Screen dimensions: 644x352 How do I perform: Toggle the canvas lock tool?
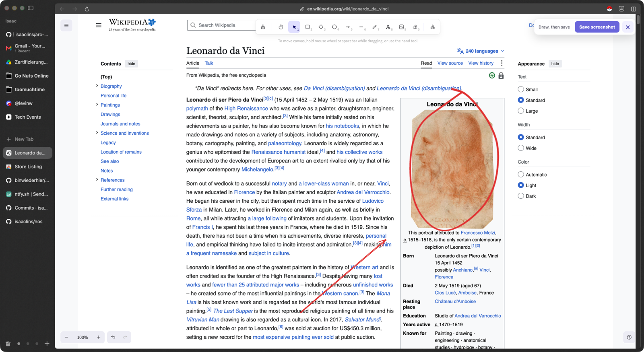point(263,27)
